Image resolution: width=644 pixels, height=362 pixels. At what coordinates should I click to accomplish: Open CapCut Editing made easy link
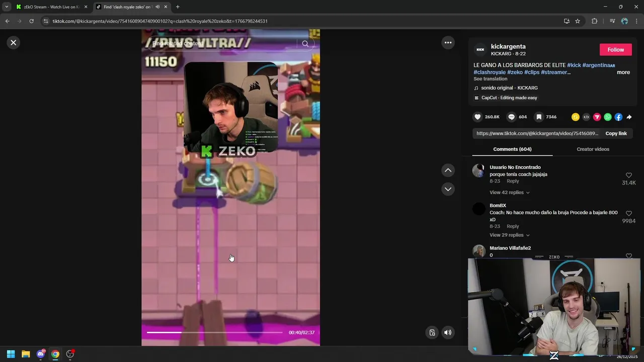pyautogui.click(x=509, y=98)
